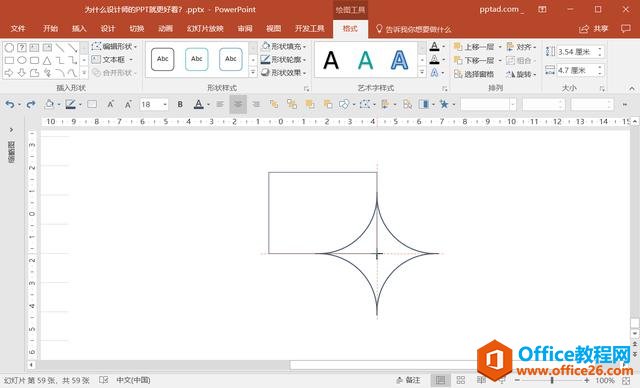Pick the triangle shape from gallery
This screenshot has width=640, height=388.
tap(47, 60)
